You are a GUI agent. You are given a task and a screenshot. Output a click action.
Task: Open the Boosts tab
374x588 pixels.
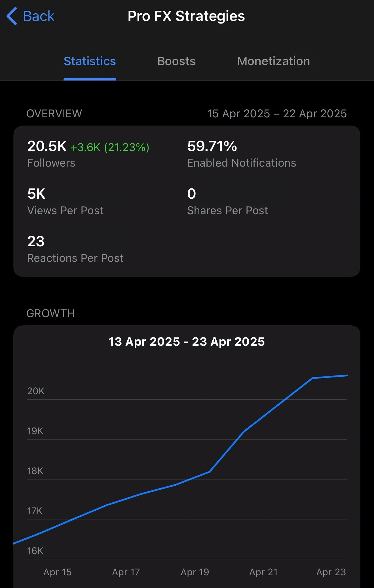point(176,61)
